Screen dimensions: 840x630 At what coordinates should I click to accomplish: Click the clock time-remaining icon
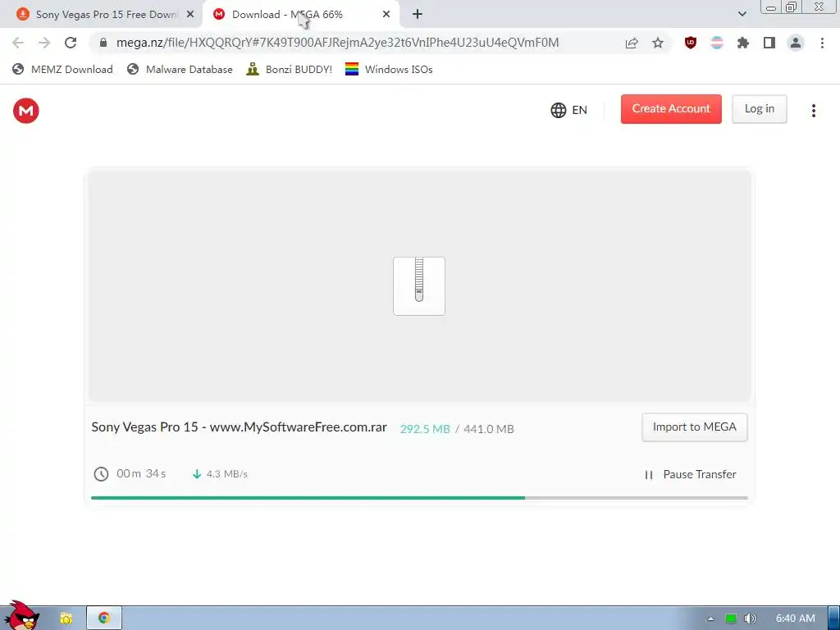pyautogui.click(x=101, y=474)
